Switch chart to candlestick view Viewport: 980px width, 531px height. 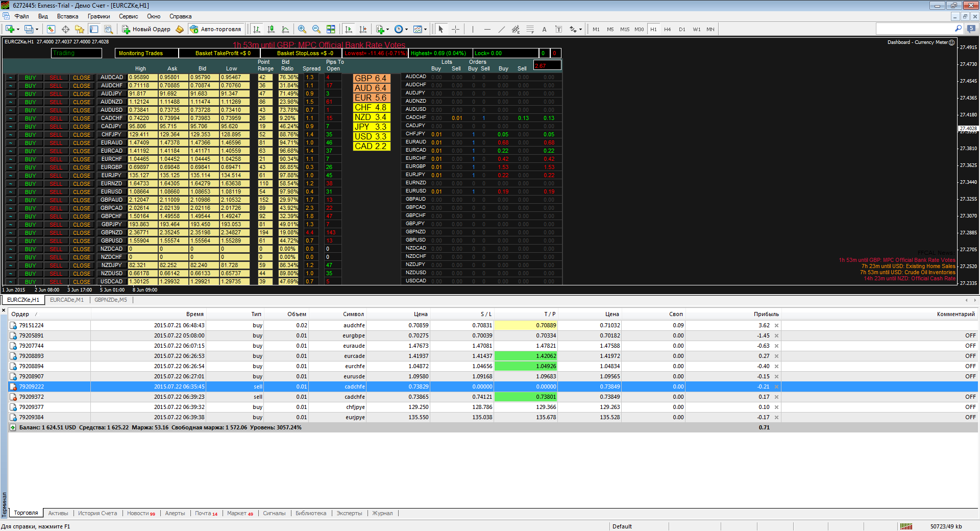tap(271, 29)
